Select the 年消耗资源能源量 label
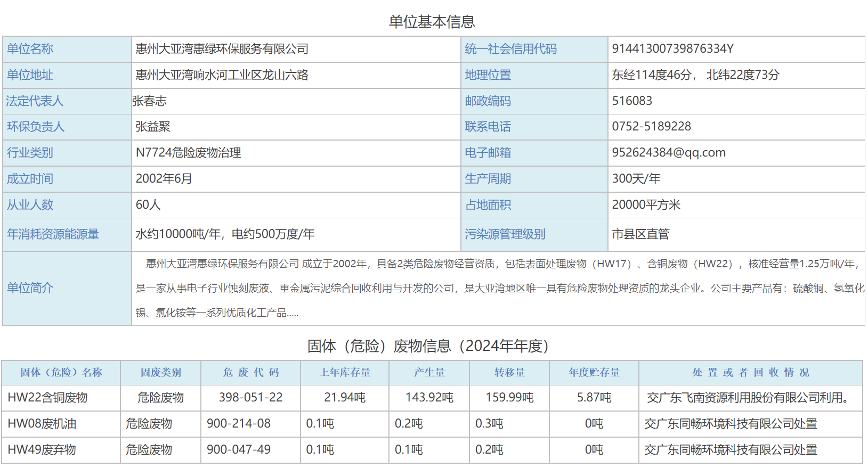The height and width of the screenshot is (476, 868). click(53, 234)
